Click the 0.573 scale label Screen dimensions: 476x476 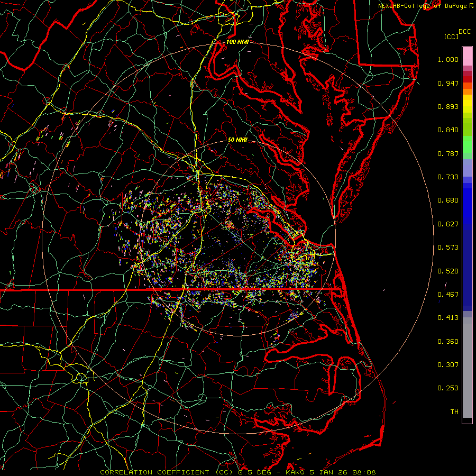pos(448,248)
